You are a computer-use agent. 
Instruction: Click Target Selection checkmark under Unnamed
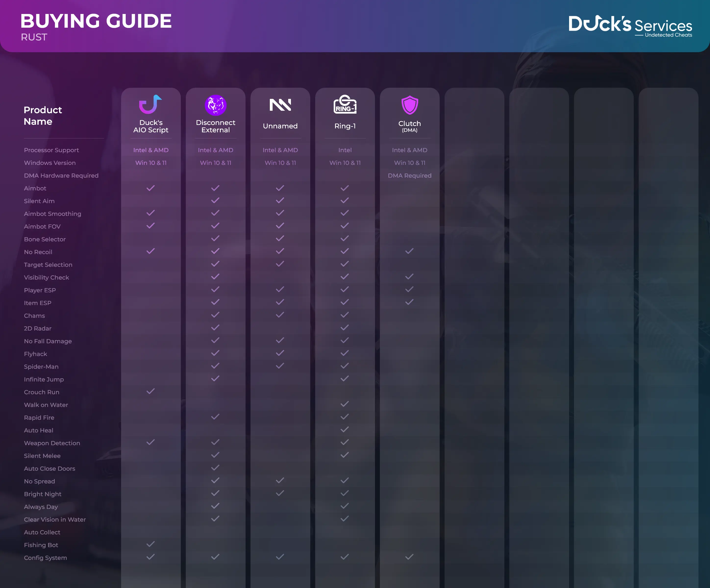click(x=280, y=264)
